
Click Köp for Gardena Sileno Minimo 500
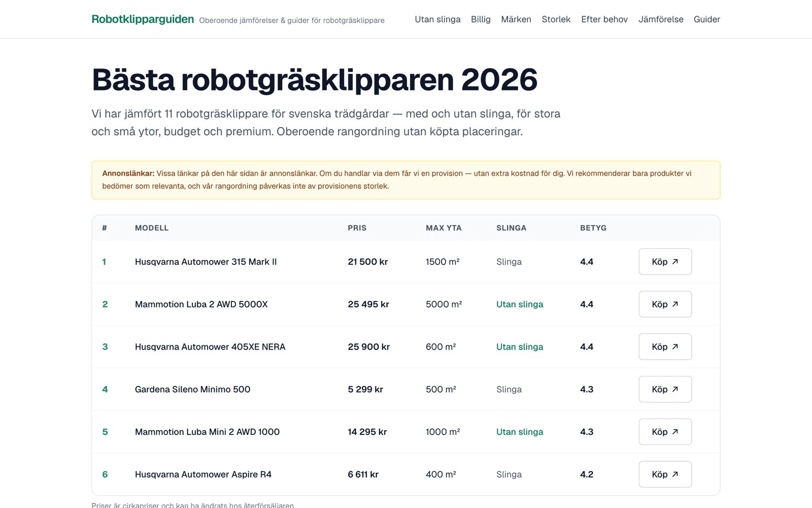[x=665, y=389]
